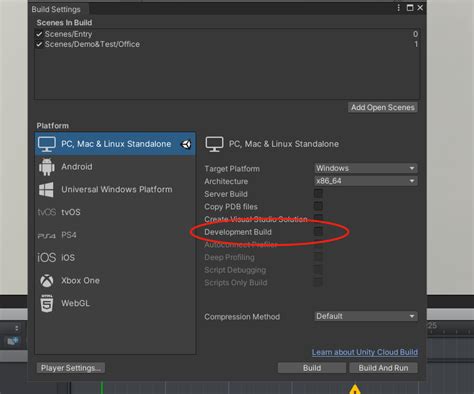Click the Scripts Only Build label
This screenshot has width=474, height=394.
click(236, 283)
